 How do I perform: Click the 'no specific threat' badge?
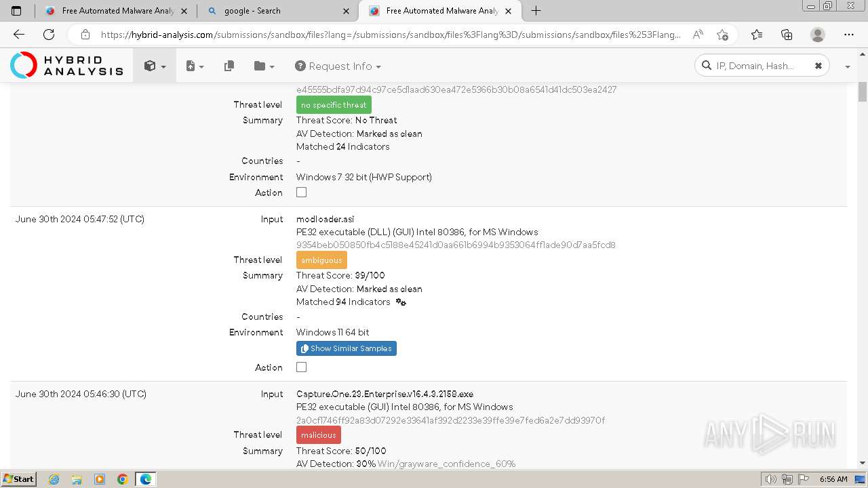[x=334, y=105]
